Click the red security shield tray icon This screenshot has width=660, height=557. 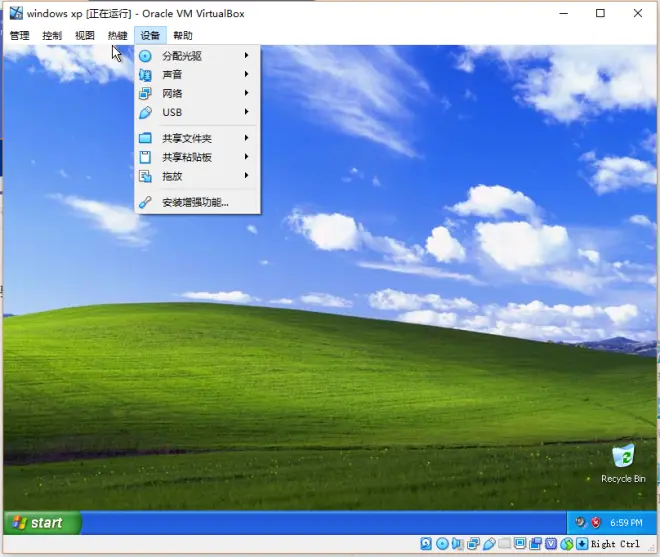point(596,522)
